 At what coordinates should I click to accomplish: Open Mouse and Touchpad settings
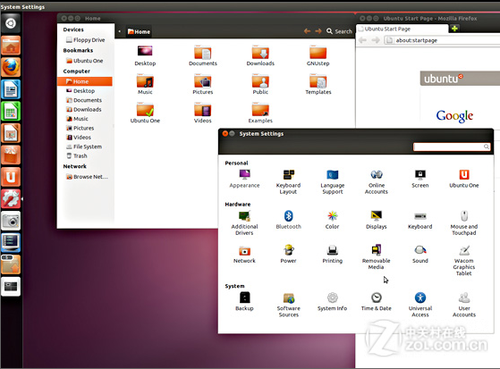(x=464, y=223)
